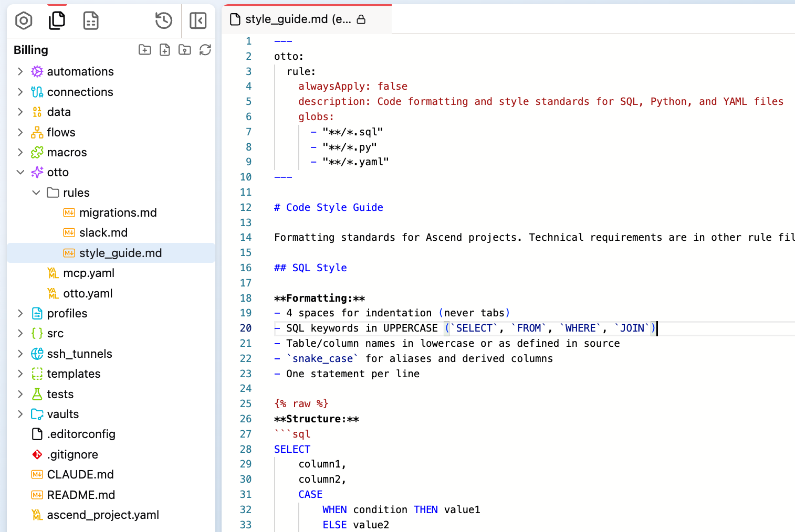Screen dimensions: 795x532
Task: Click the profiles document icon
Action: (x=37, y=313)
